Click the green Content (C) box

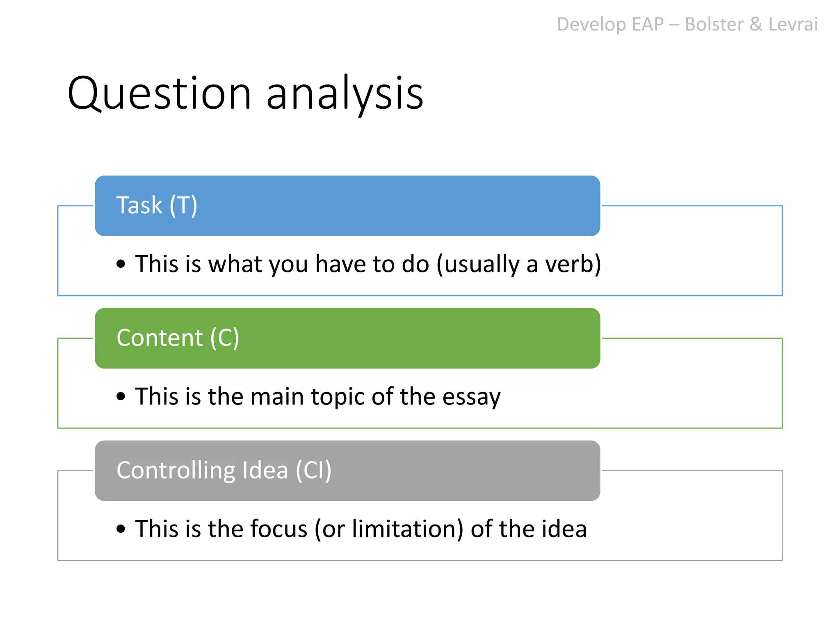click(347, 338)
